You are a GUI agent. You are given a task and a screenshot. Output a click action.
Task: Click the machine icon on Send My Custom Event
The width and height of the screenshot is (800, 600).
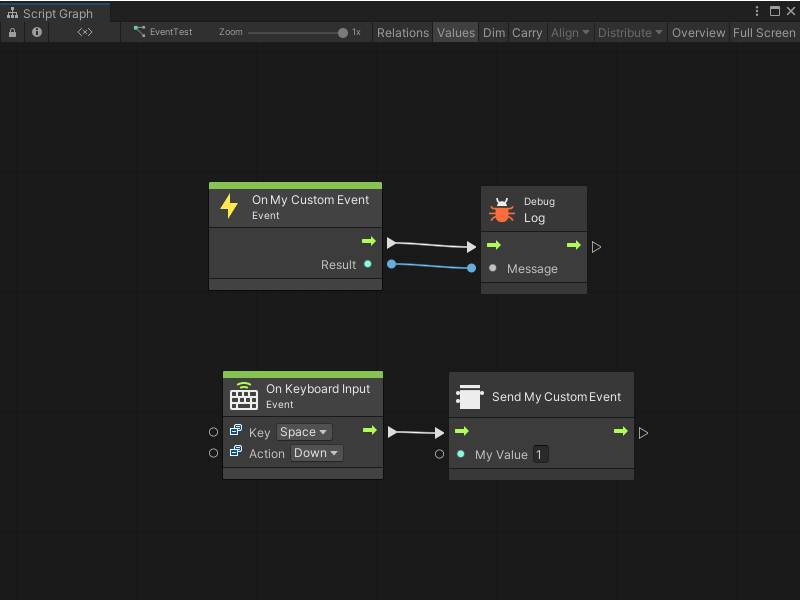(470, 396)
